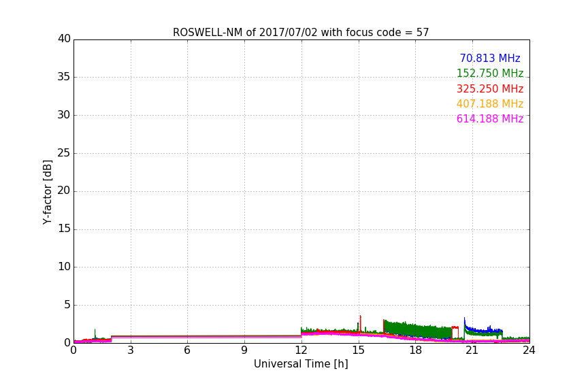The height and width of the screenshot is (392, 588).
Task: Click the Y-factor [dB] axis label
Action: [47, 192]
